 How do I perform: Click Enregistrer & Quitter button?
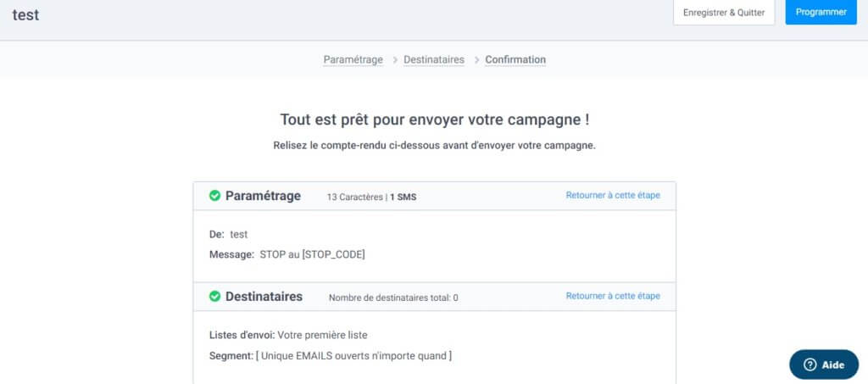[x=724, y=13]
